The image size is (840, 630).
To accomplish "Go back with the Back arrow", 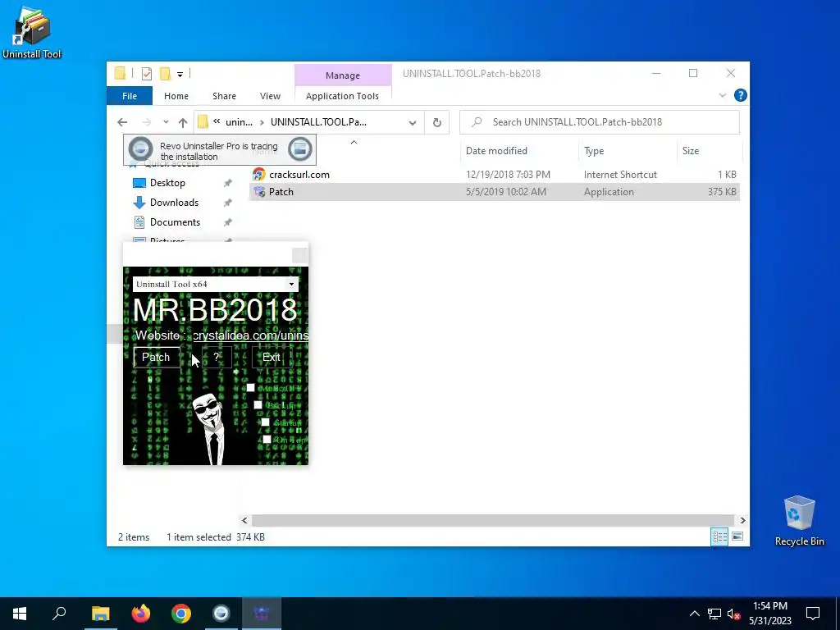I will click(x=122, y=122).
